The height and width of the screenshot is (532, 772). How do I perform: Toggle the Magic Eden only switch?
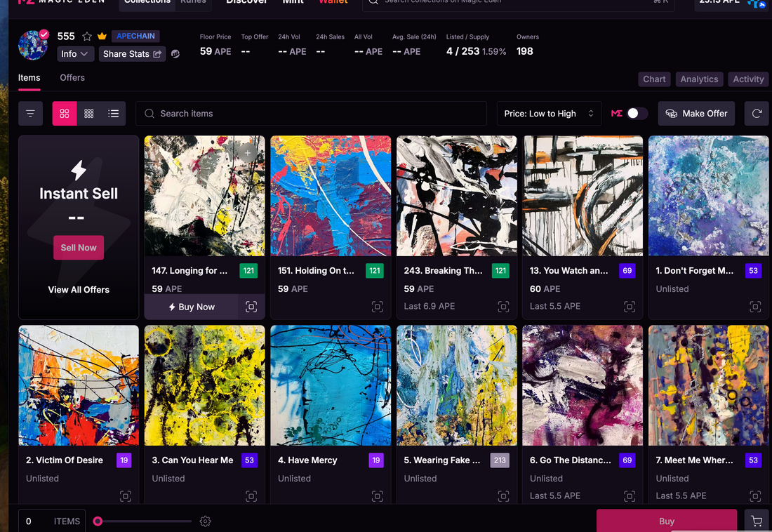637,114
